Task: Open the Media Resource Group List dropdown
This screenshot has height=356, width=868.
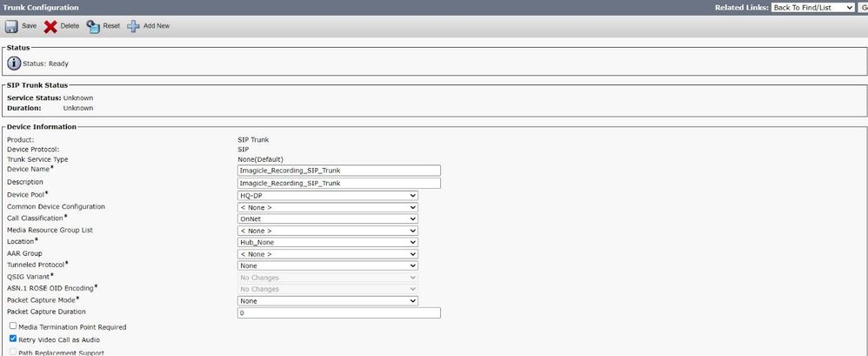Action: point(328,231)
